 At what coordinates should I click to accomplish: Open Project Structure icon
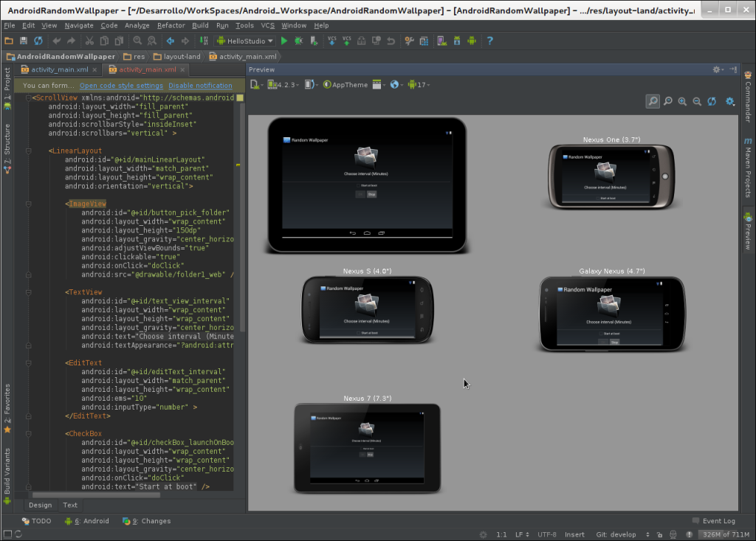pyautogui.click(x=424, y=41)
